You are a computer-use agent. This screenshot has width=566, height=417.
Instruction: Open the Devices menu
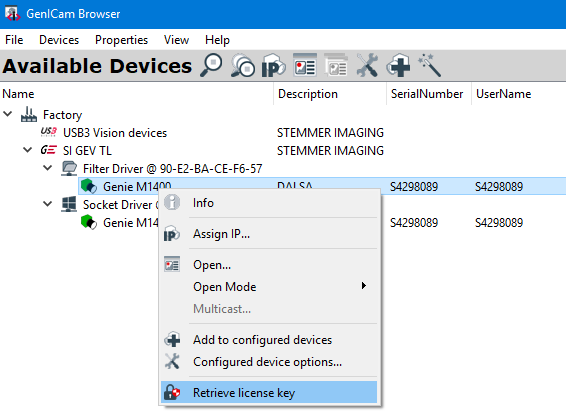coord(59,40)
